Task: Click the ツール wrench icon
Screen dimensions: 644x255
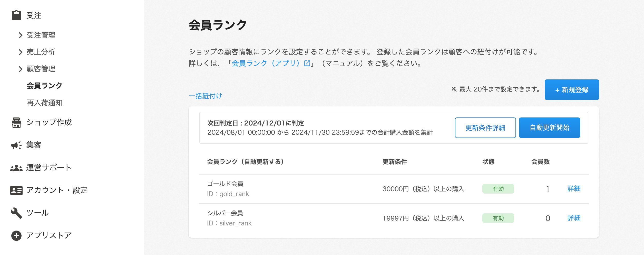Action: point(16,213)
